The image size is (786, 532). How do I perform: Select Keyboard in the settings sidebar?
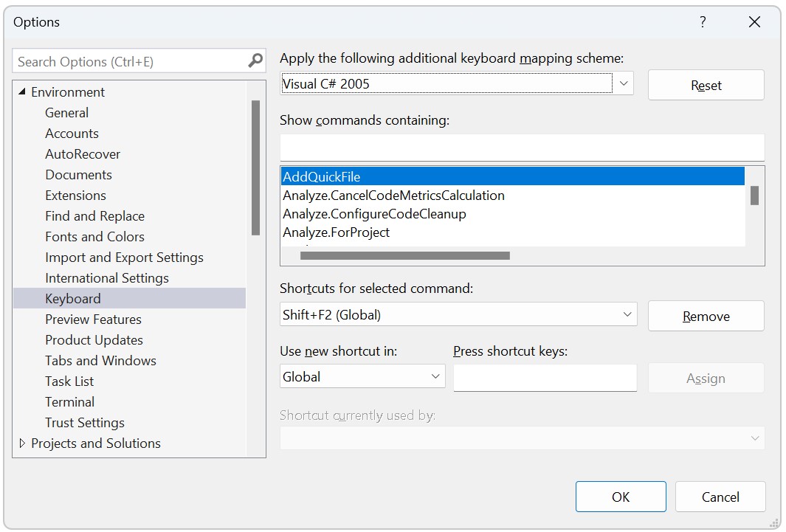(72, 298)
